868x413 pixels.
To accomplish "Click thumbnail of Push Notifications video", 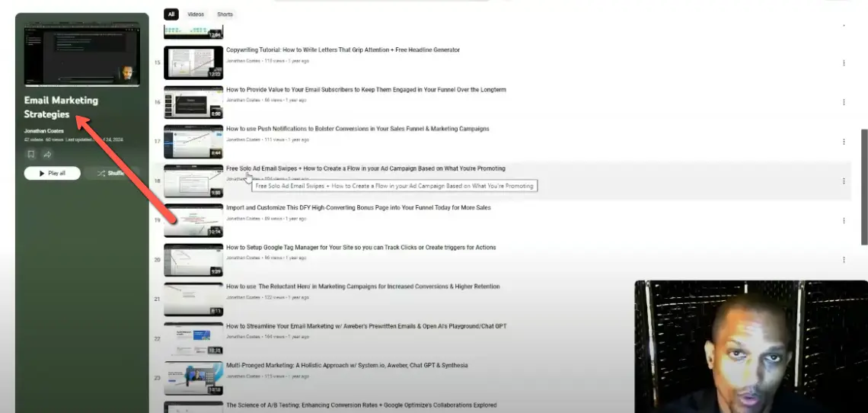I will click(x=193, y=142).
